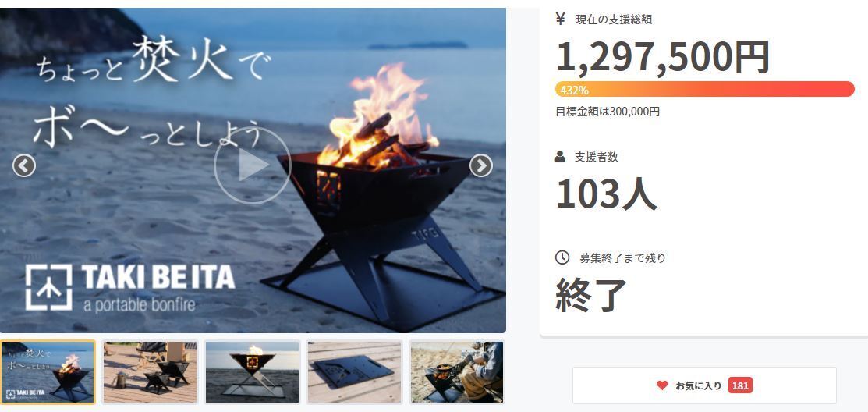Click the heart icon for favorites
868x412 pixels.
click(x=662, y=385)
